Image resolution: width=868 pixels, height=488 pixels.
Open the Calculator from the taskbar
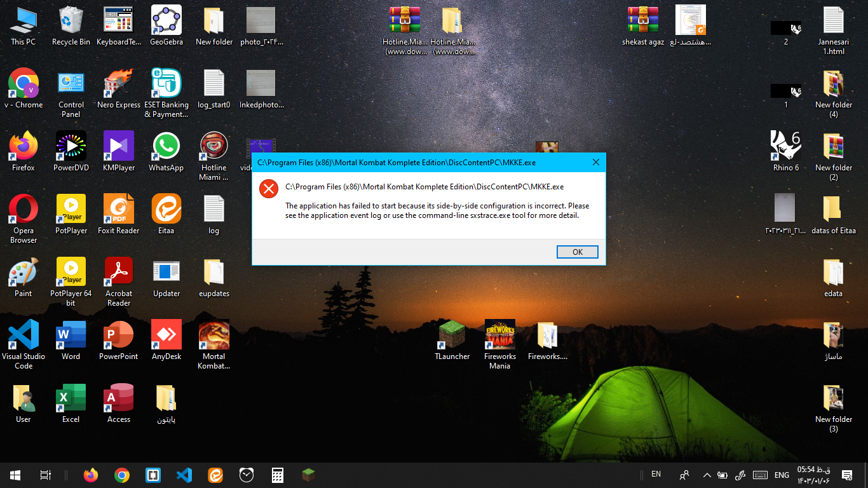coord(277,475)
